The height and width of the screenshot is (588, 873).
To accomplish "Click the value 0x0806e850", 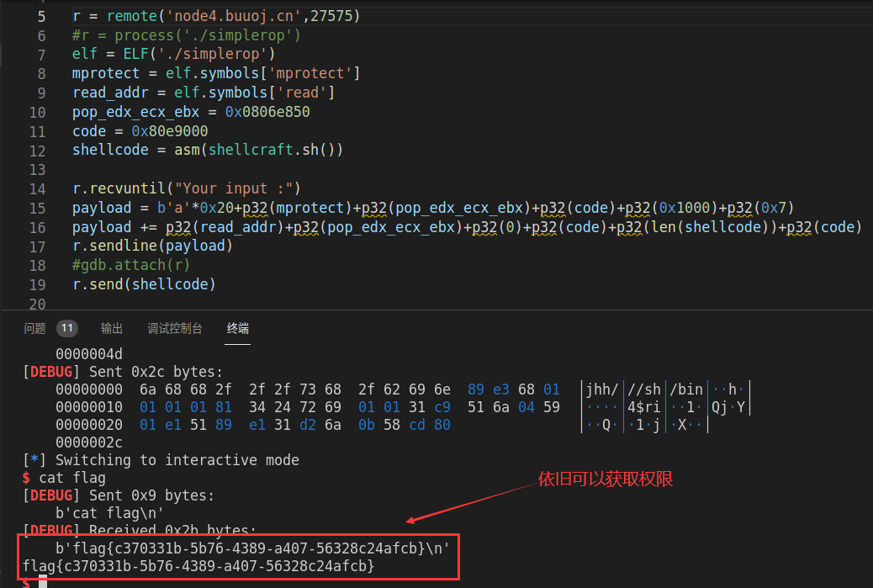I will tap(267, 112).
